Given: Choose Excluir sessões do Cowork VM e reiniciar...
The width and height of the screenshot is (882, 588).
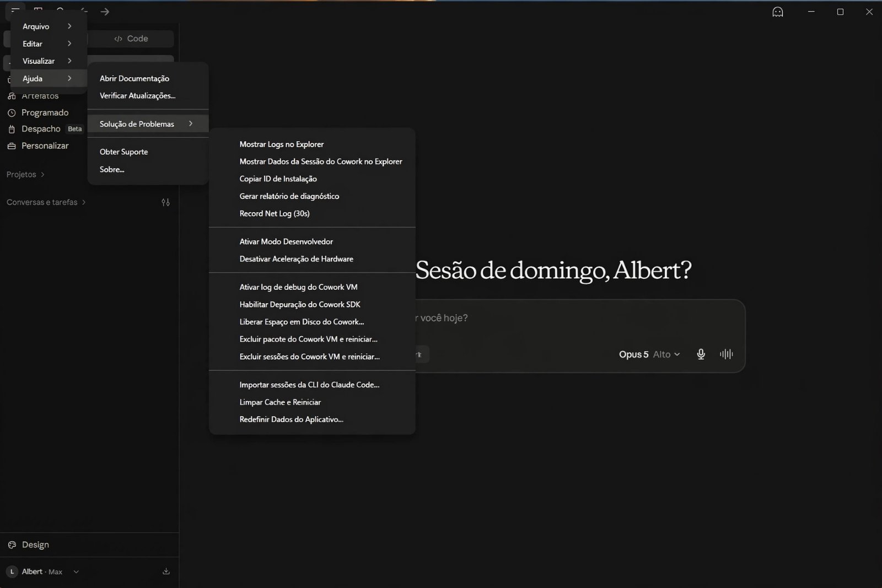Looking at the screenshot, I should click(x=312, y=357).
